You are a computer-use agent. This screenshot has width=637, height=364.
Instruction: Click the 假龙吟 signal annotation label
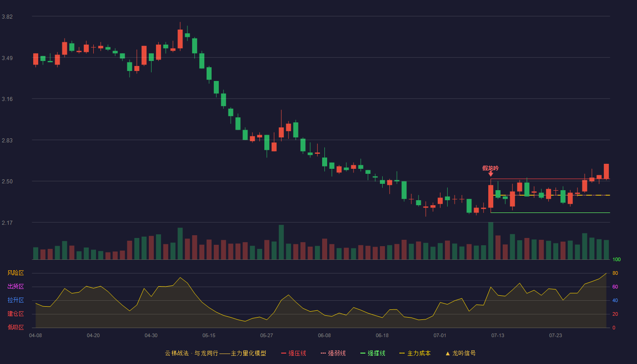click(490, 168)
